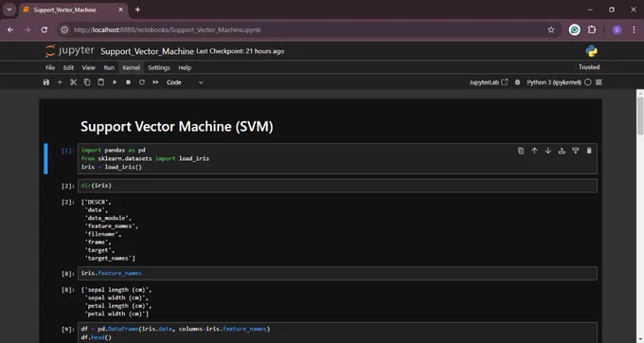This screenshot has width=644, height=343.
Task: Open the browser three-dot menu
Action: point(634,29)
